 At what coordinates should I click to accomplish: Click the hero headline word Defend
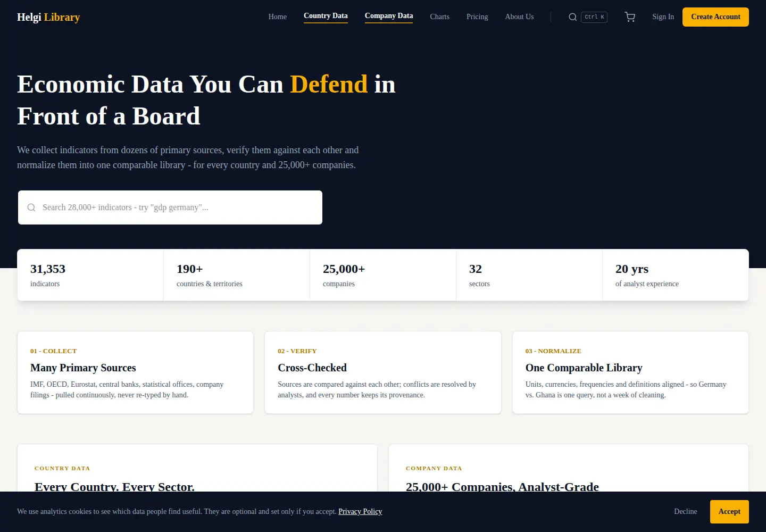(x=329, y=84)
